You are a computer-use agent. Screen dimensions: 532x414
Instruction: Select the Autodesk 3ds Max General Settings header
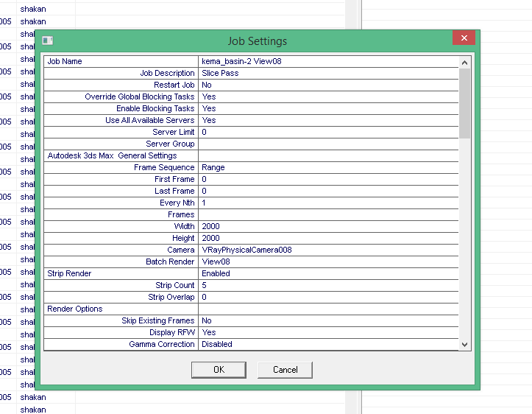coord(112,155)
